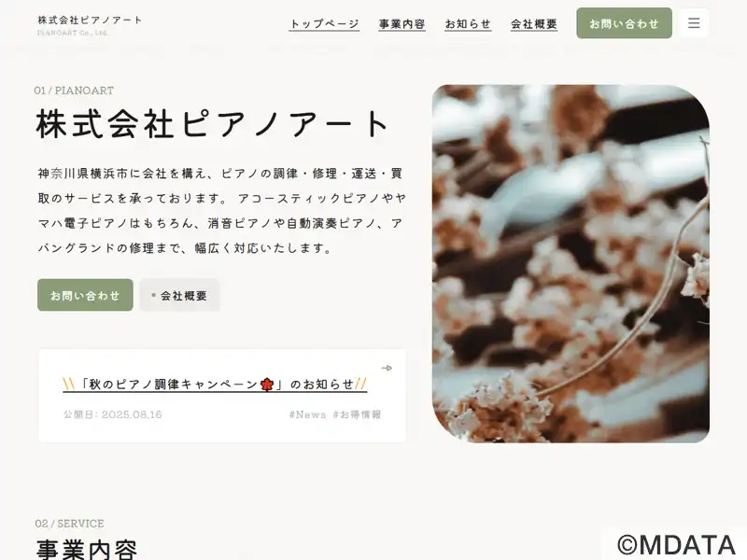Open the hamburger menu icon
747x560 pixels.
(694, 22)
